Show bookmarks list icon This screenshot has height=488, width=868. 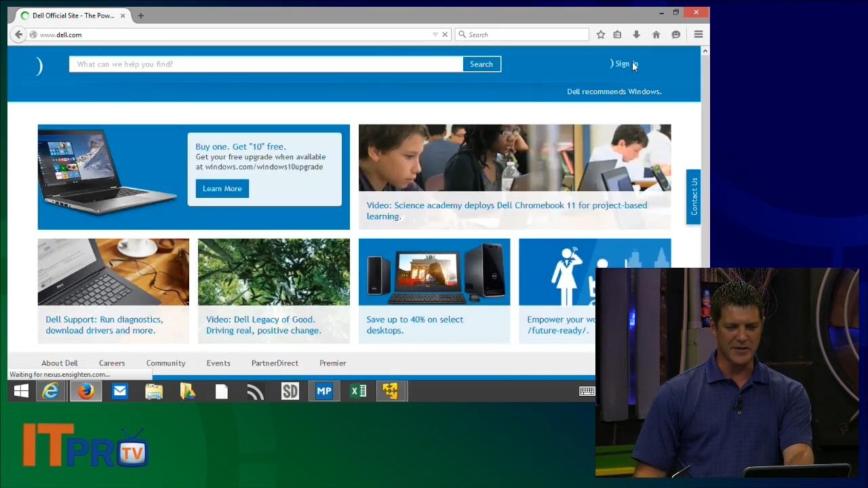point(617,35)
